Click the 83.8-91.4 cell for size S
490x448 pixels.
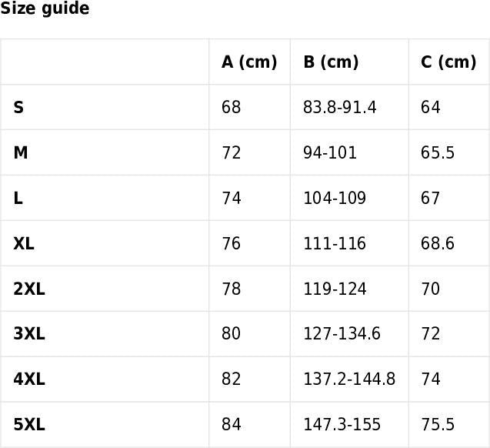click(x=340, y=108)
